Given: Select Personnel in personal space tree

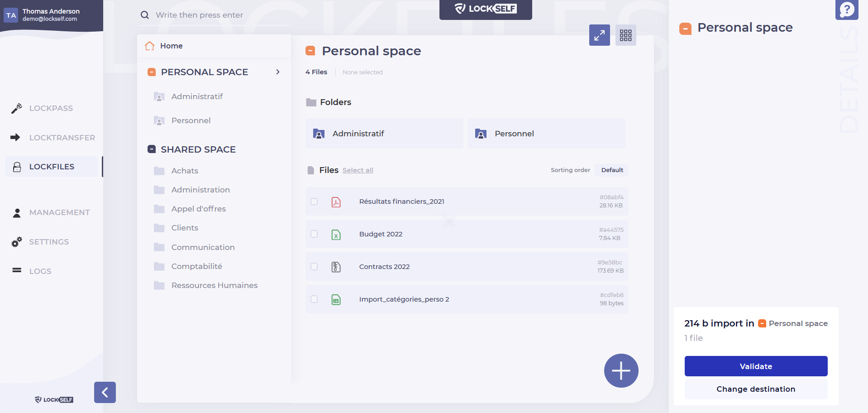Looking at the screenshot, I should pyautogui.click(x=191, y=120).
